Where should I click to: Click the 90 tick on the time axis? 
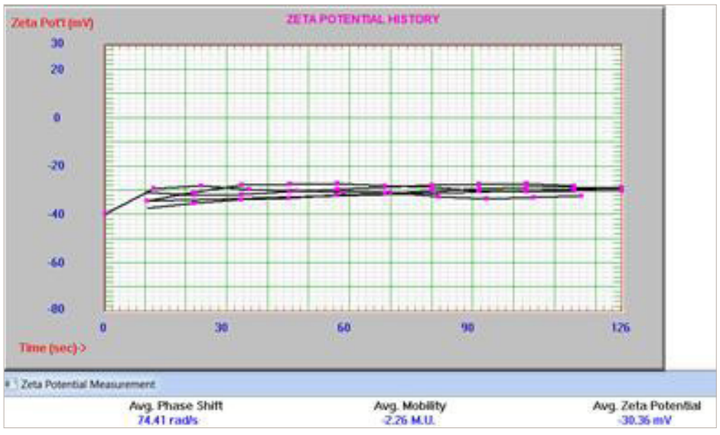(x=467, y=327)
